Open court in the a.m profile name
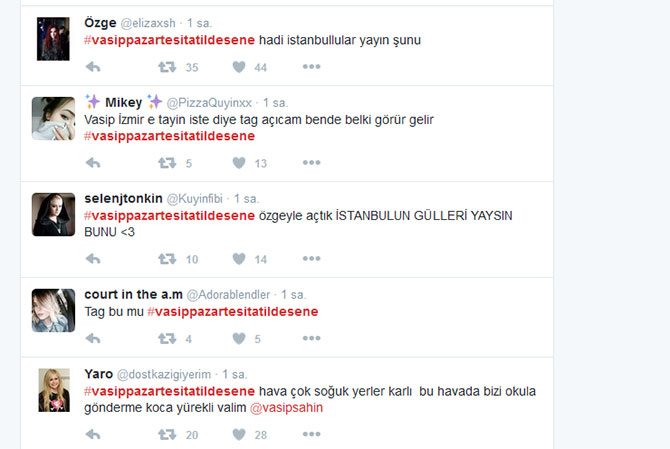Image resolution: width=670 pixels, height=449 pixels. click(133, 294)
